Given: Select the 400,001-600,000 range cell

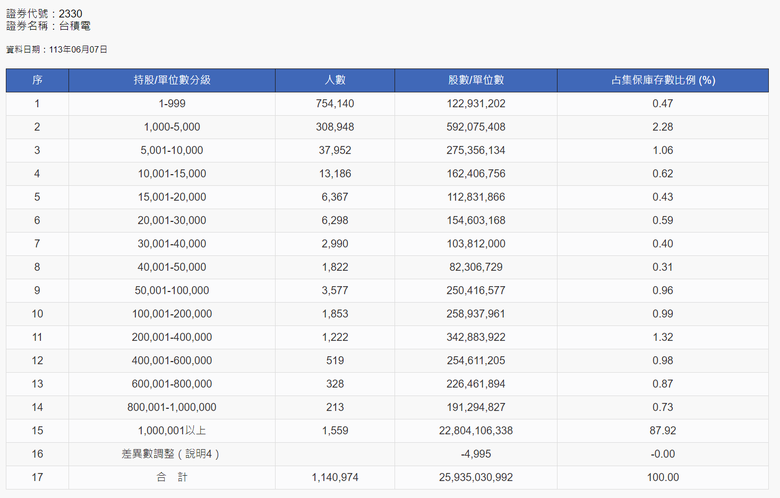Looking at the screenshot, I should coord(172,360).
